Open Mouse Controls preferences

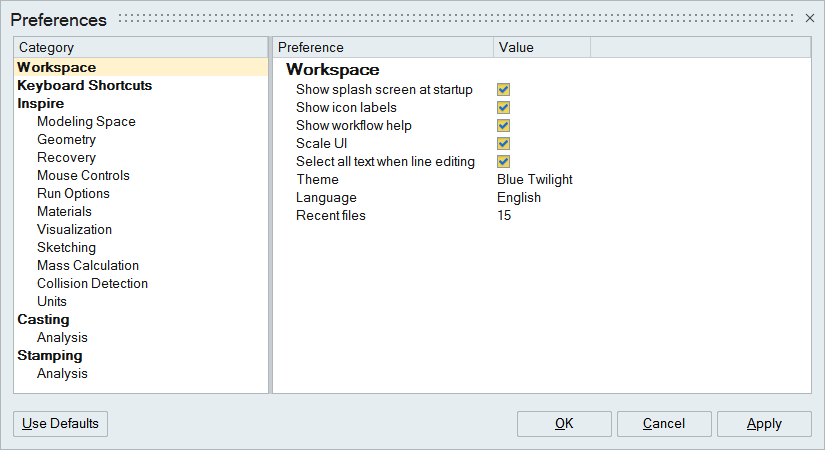pyautogui.click(x=83, y=175)
